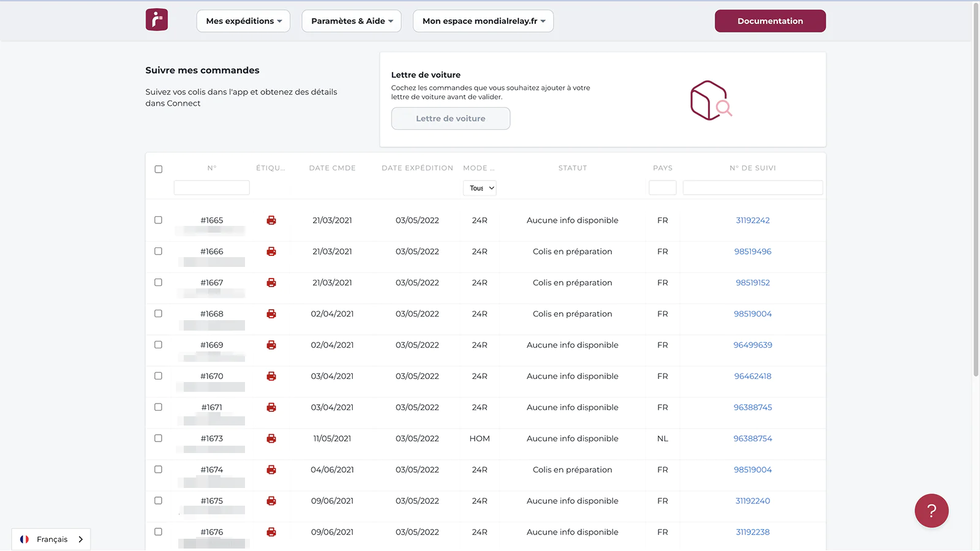This screenshot has height=551, width=980.
Task: Click the STATUT column header
Action: tap(573, 168)
